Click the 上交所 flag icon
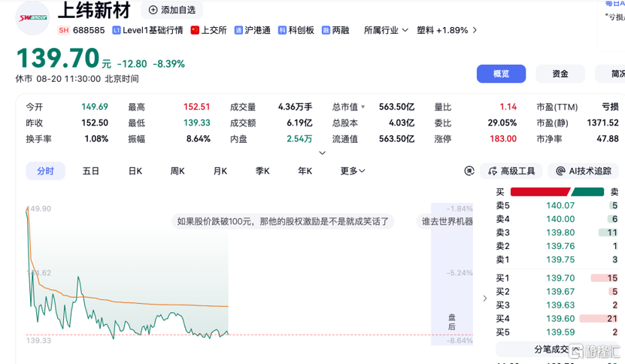This screenshot has width=625, height=364. 195,30
